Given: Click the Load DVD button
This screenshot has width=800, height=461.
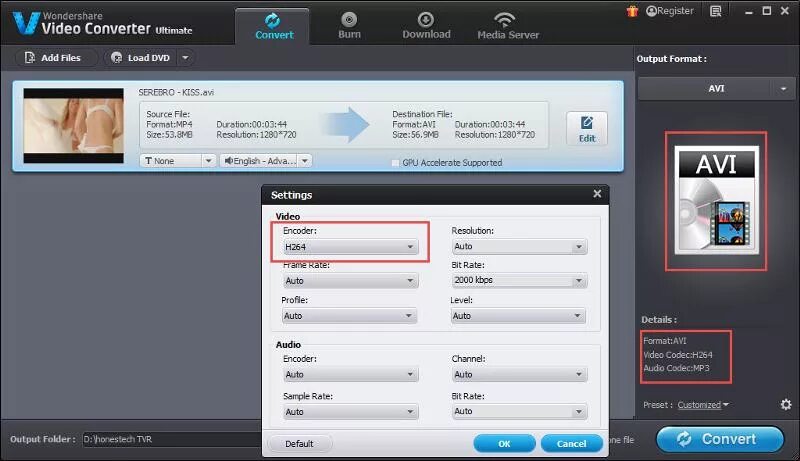Looking at the screenshot, I should [x=141, y=58].
